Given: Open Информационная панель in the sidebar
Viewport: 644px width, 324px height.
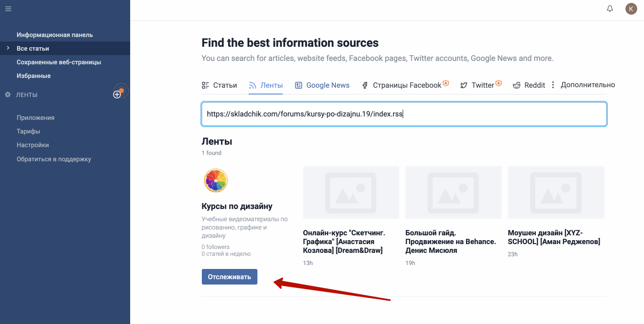Looking at the screenshot, I should pos(55,35).
